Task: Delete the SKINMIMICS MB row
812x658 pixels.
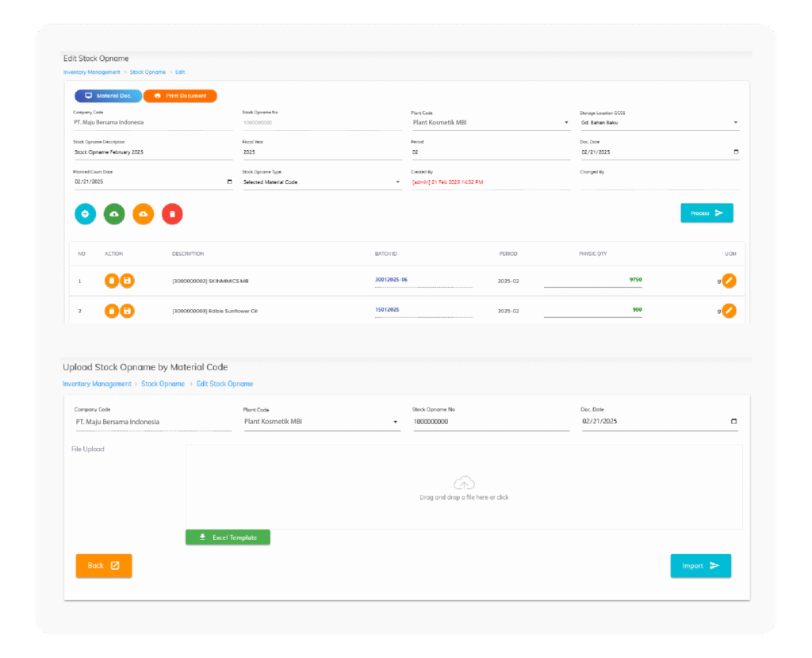Action: click(x=112, y=281)
